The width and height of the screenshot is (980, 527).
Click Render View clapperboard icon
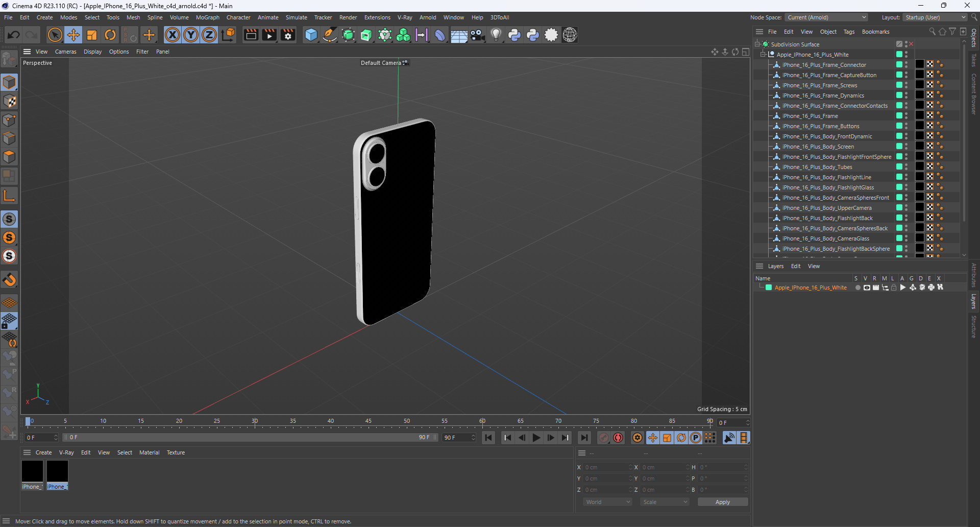251,35
